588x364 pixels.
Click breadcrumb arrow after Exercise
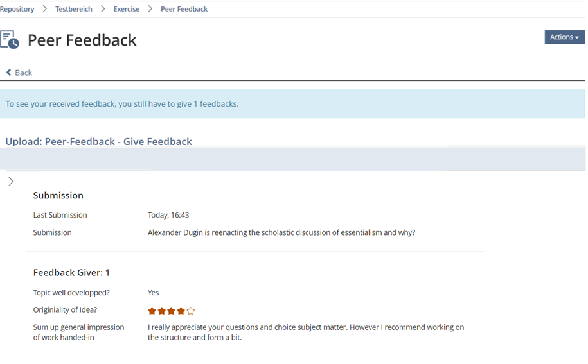click(150, 9)
